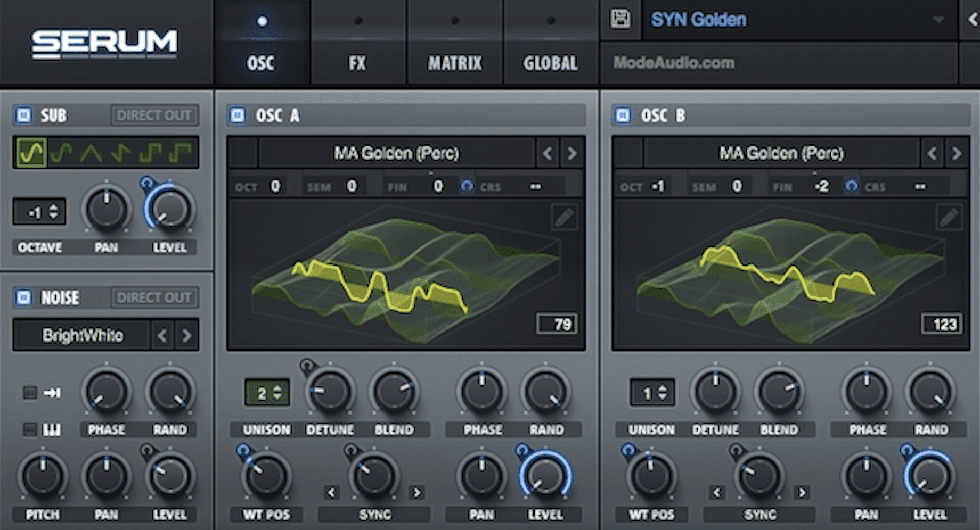The image size is (980, 530).
Task: Open OSC A wavetable editor pencil icon
Action: (x=564, y=217)
